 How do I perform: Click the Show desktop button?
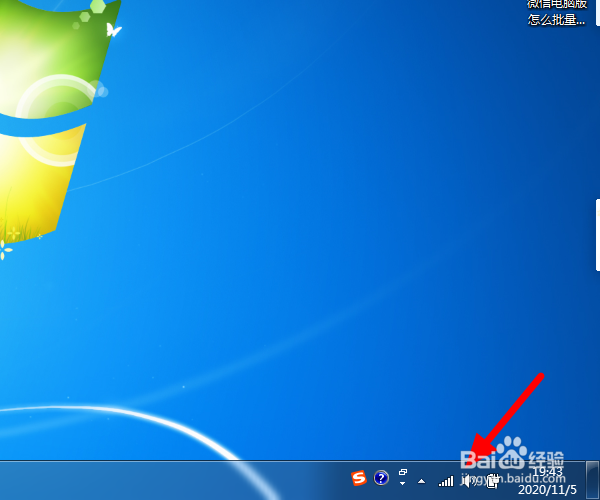tap(592, 480)
